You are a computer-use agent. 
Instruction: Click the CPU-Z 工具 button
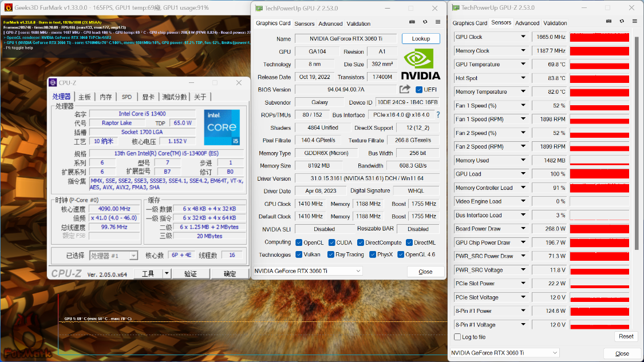click(148, 274)
